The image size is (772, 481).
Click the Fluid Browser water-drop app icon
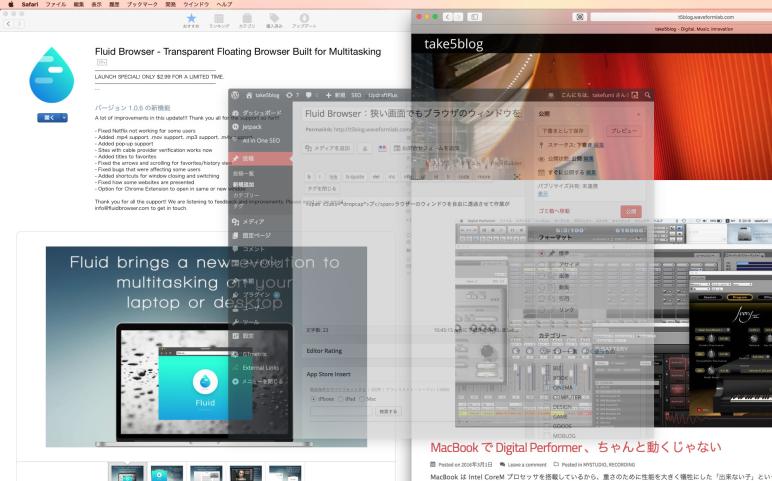pos(51,75)
